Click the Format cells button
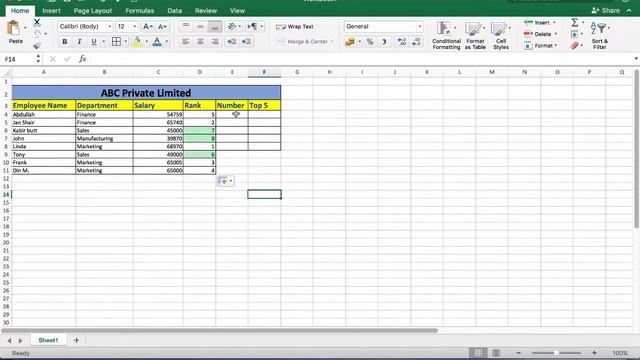The width and height of the screenshot is (640, 360). [x=540, y=45]
